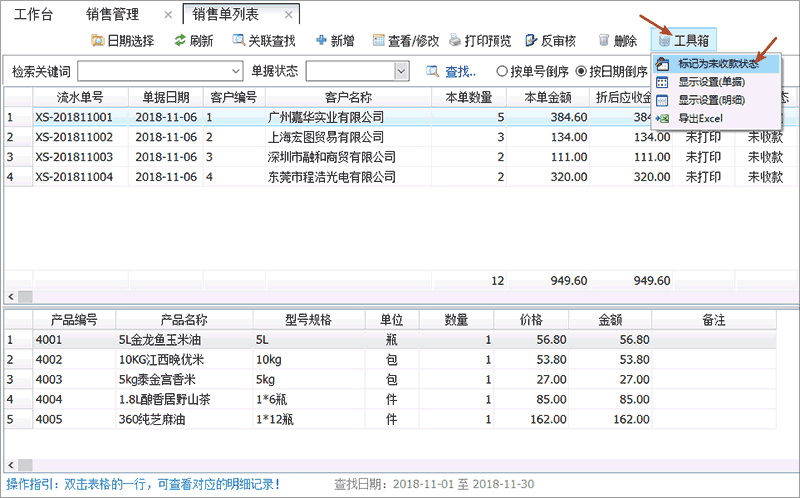Choose 导出Excel from the toolbox menu
Screen dimensions: 800x498
(706, 119)
